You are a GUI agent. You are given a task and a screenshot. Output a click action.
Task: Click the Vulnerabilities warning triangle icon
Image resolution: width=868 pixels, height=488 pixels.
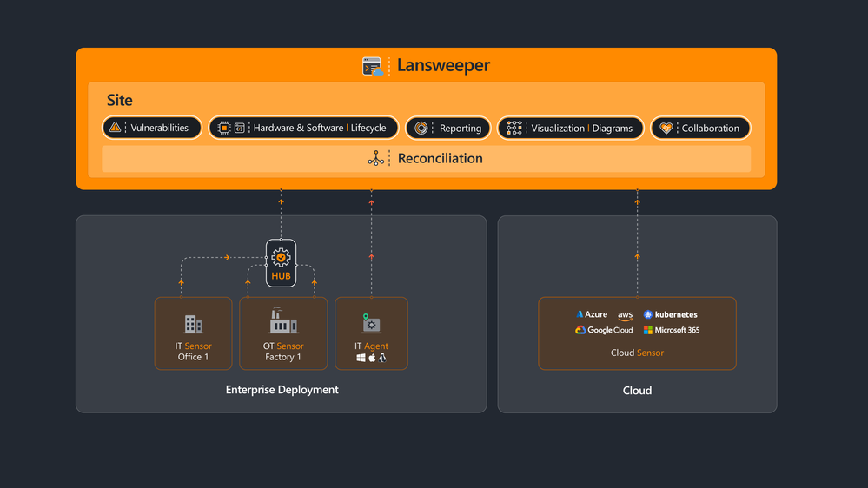pyautogui.click(x=115, y=128)
